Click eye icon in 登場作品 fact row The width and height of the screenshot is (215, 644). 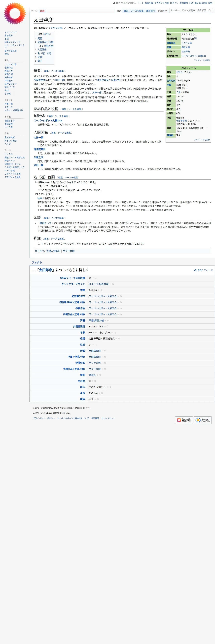pos(105,363)
